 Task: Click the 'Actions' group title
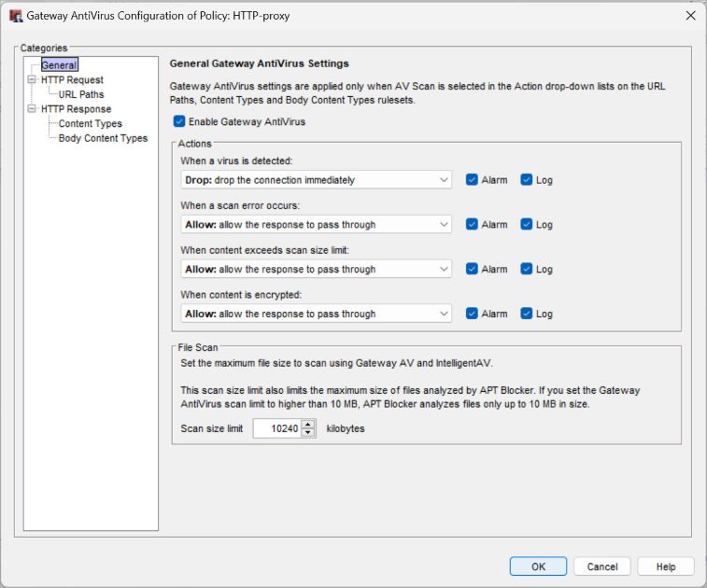[194, 144]
